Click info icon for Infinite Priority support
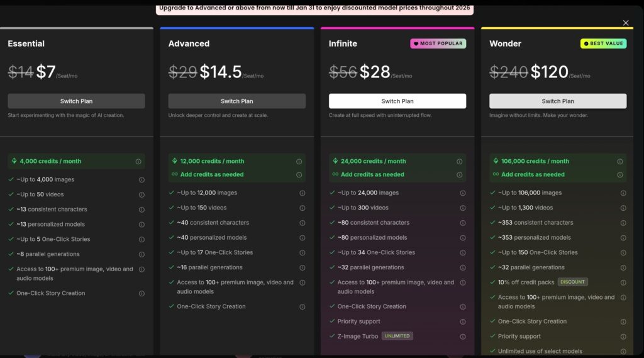This screenshot has width=644, height=358. pos(463,322)
